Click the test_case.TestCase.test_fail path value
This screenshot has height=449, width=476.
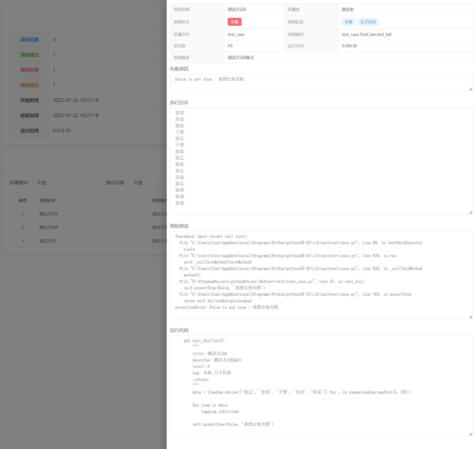pos(366,35)
